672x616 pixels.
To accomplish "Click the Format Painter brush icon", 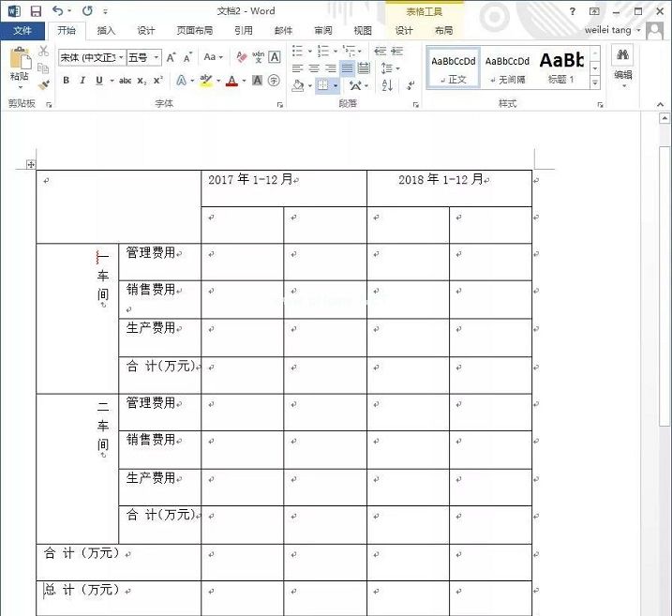I will click(44, 84).
